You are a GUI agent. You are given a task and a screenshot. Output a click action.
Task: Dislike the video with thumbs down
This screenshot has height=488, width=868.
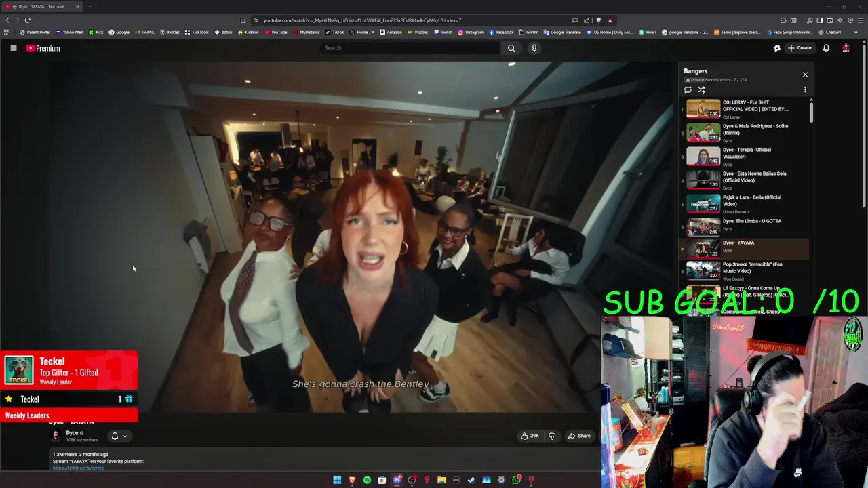552,436
